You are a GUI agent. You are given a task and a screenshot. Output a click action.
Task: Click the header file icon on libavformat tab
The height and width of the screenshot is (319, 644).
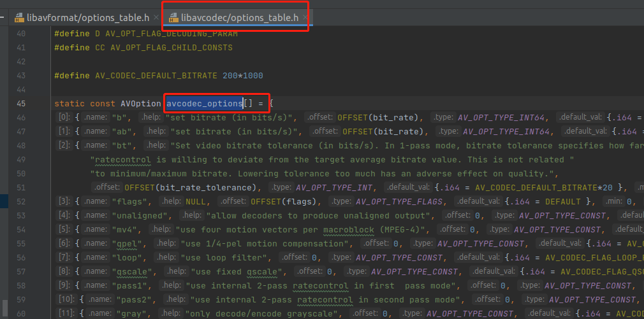(x=20, y=18)
